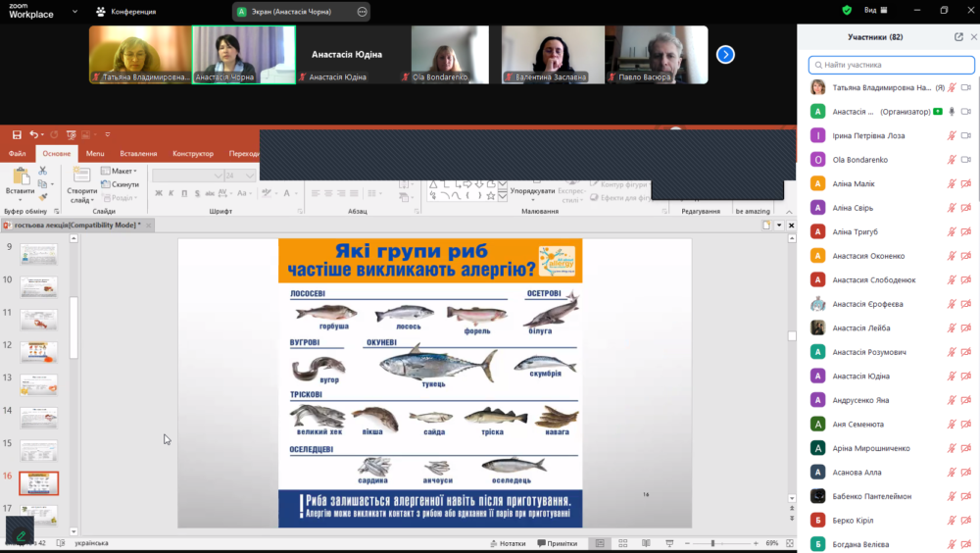Adjust the zoom slider handle
980x553 pixels.
click(x=712, y=543)
